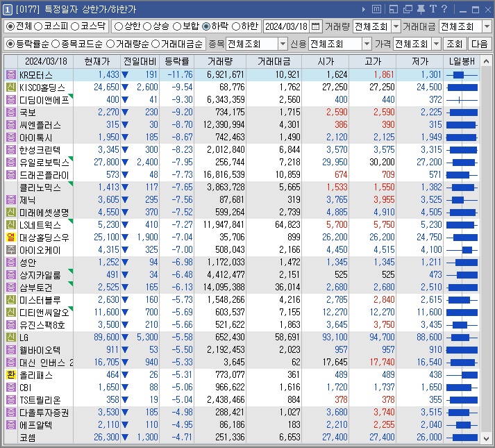The width and height of the screenshot is (495, 448).
Task: Click the 신 badge next to LS네트웍스
Action: tap(11, 225)
